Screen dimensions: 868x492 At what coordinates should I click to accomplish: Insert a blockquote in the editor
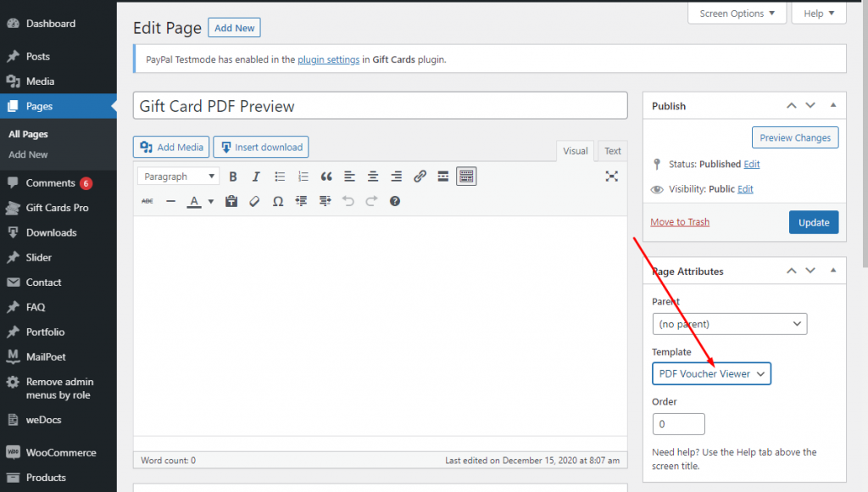click(x=326, y=176)
